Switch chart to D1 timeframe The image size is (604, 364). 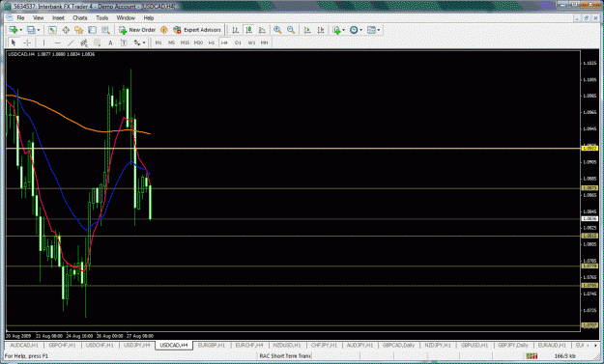(x=238, y=42)
